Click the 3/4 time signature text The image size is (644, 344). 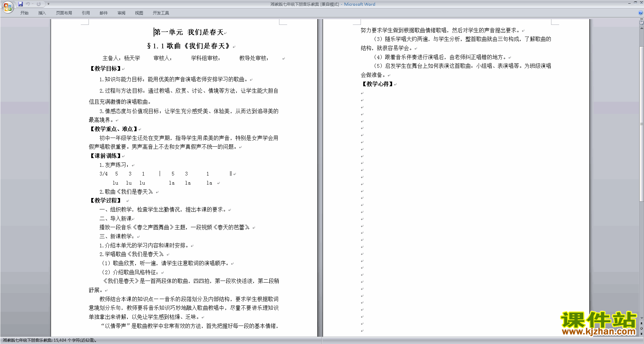104,174
